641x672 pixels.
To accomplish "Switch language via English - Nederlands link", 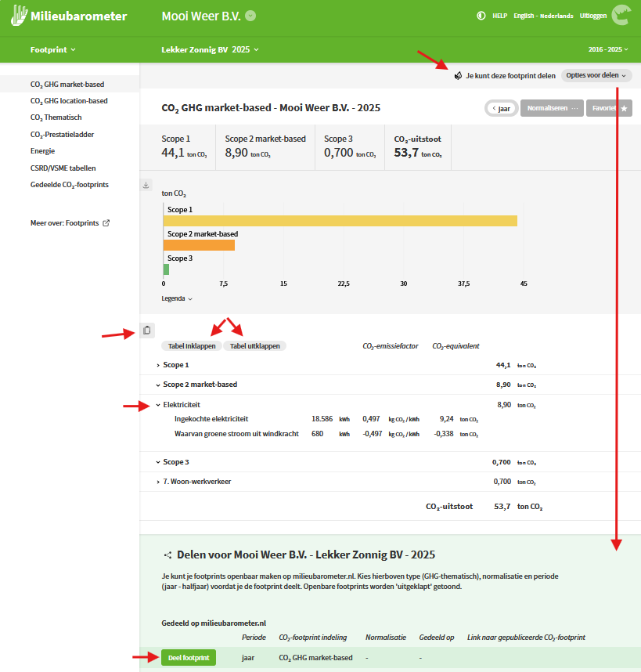I will point(543,16).
